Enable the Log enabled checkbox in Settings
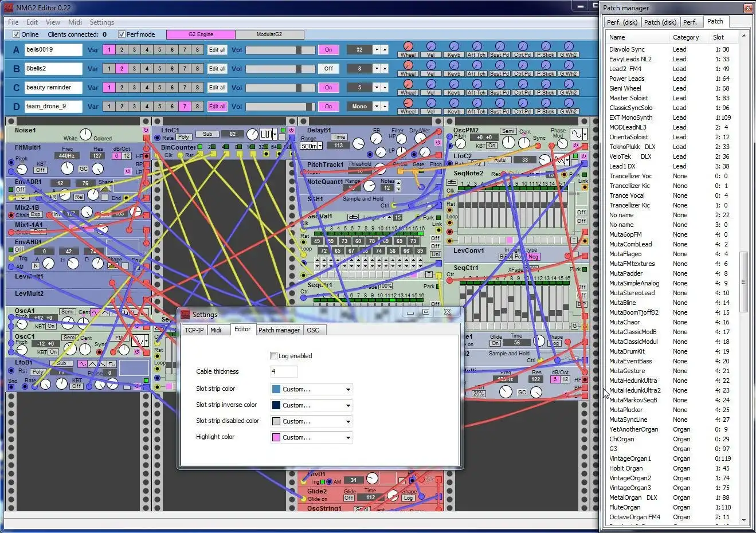Image resolution: width=756 pixels, height=533 pixels. (273, 356)
